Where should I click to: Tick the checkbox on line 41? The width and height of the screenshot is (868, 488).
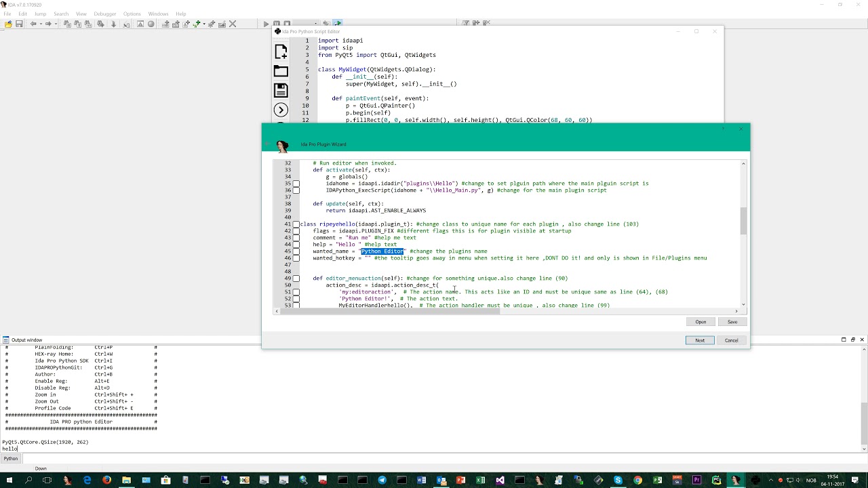tap(296, 224)
